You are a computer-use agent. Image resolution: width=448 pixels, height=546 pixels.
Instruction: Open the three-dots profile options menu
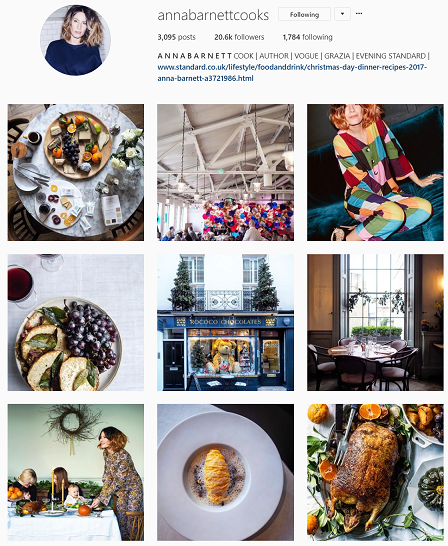[359, 14]
